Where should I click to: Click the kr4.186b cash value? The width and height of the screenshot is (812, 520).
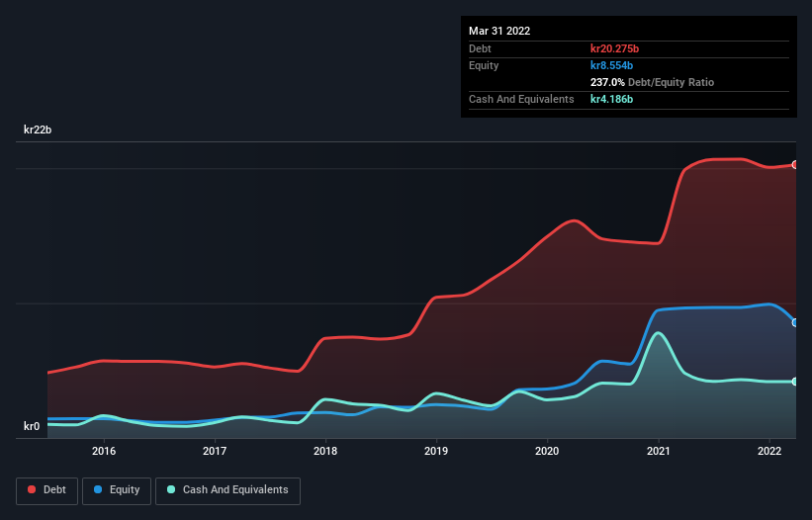tap(611, 99)
